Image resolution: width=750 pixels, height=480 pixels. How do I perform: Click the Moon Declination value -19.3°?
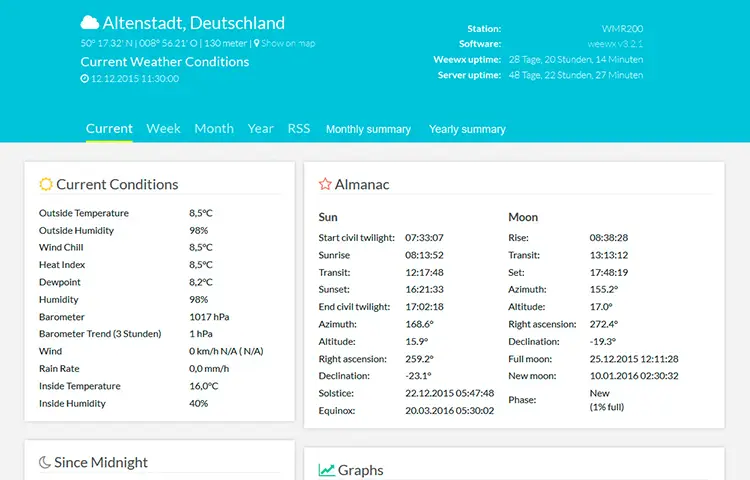(x=603, y=342)
